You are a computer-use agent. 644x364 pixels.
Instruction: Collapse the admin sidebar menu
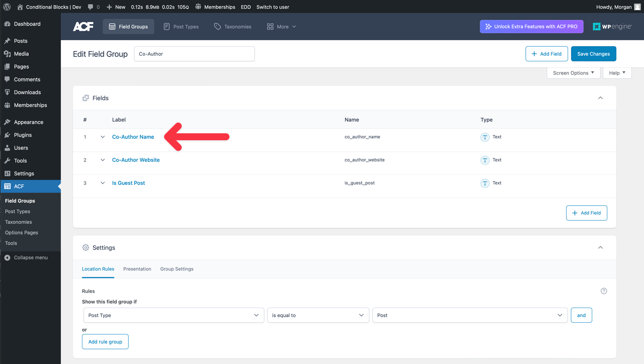[x=26, y=257]
